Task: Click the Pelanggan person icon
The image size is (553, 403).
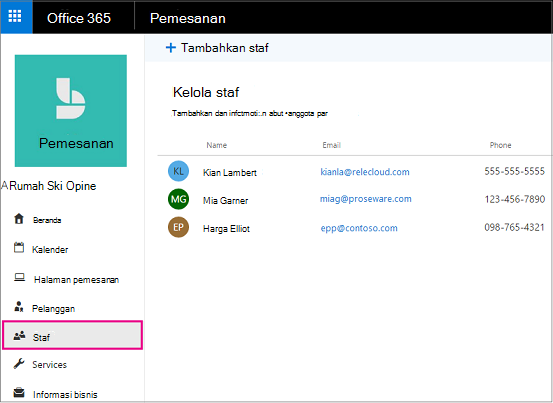Action: tap(19, 307)
